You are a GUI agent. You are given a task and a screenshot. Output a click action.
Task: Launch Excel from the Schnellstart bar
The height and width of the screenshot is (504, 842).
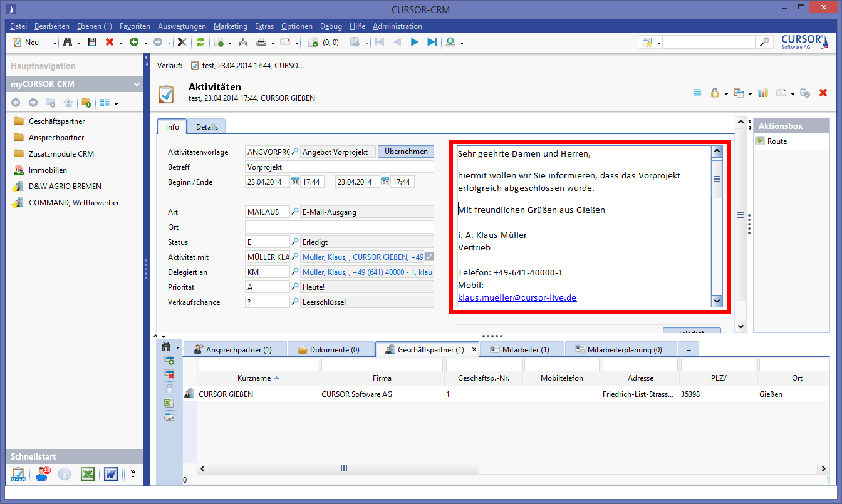pyautogui.click(x=87, y=474)
